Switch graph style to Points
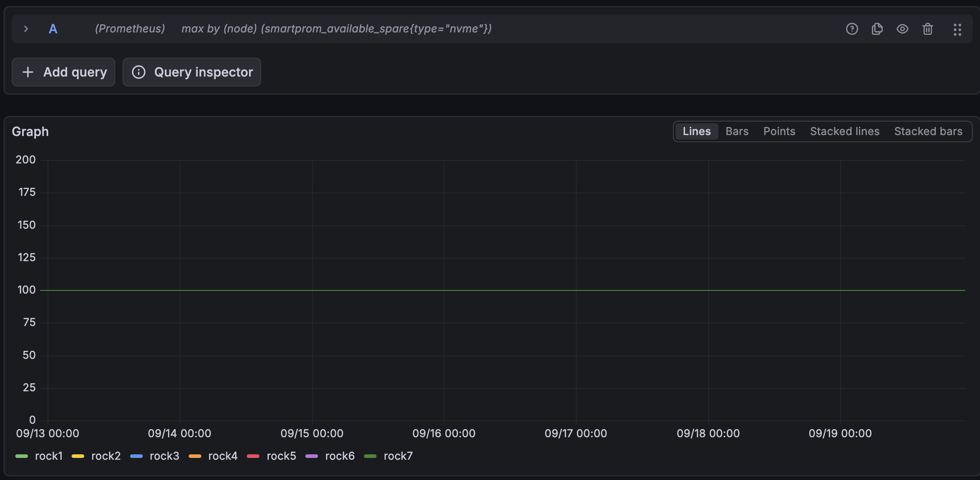 (779, 131)
